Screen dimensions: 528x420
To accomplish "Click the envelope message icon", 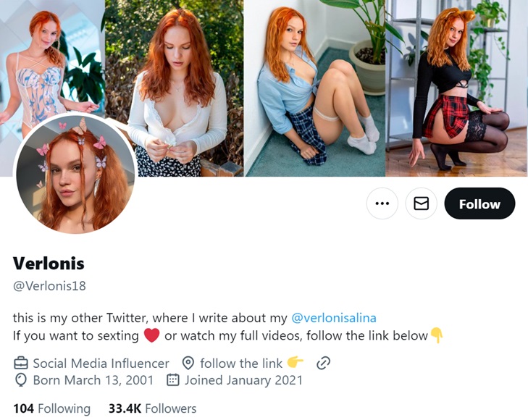I will pyautogui.click(x=421, y=203).
